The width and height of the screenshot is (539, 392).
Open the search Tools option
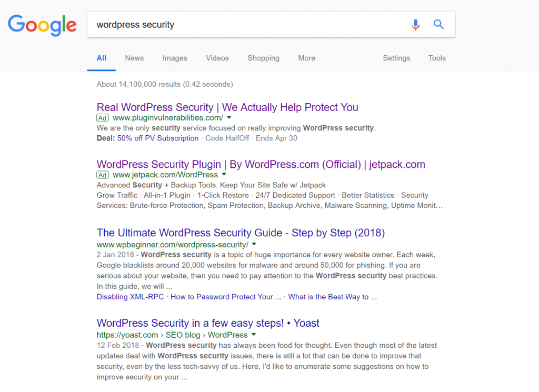click(x=437, y=58)
